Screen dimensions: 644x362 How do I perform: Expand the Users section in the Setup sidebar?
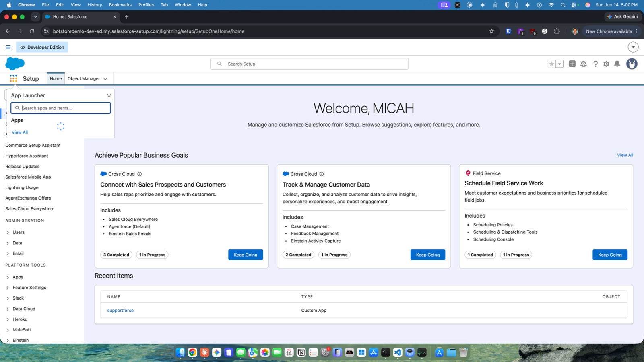click(8, 232)
